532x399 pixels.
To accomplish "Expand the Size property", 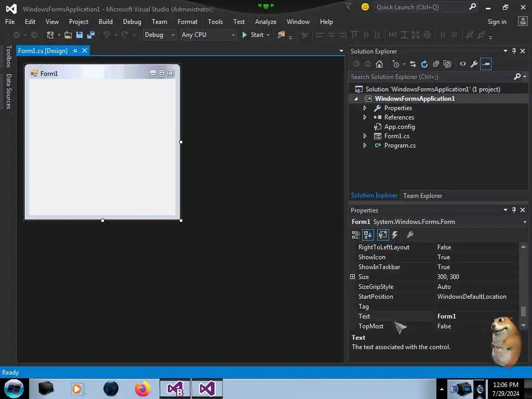I will click(353, 276).
